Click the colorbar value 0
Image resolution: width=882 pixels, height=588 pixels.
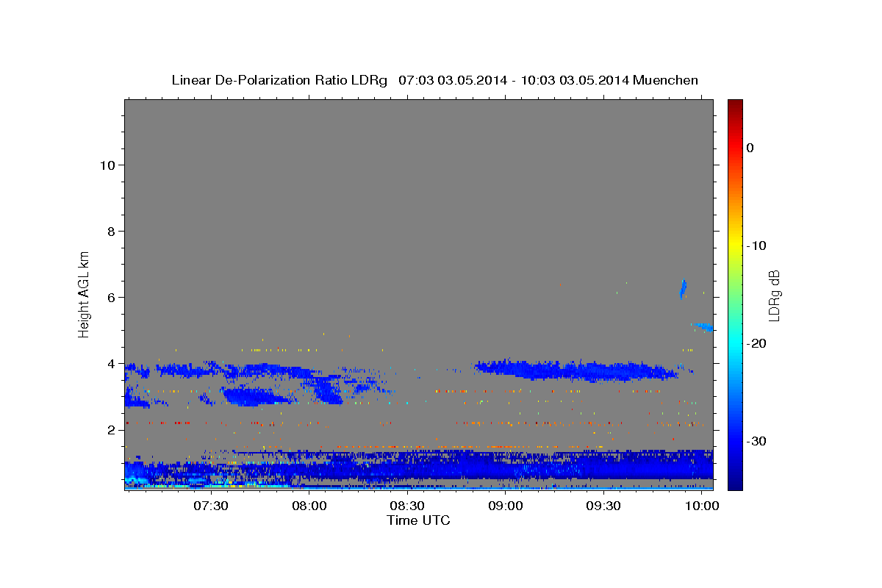click(750, 148)
